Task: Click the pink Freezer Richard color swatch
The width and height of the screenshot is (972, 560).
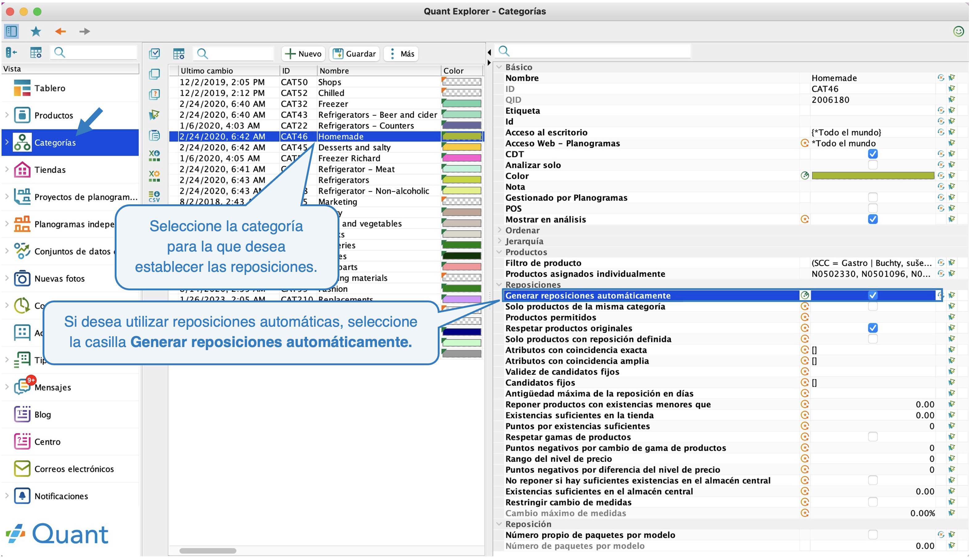Action: [461, 158]
